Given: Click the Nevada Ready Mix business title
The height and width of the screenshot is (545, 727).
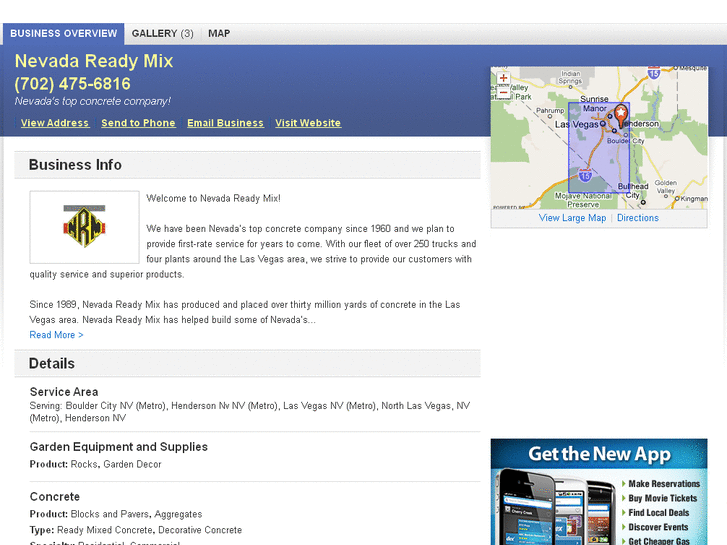Looking at the screenshot, I should tap(94, 61).
